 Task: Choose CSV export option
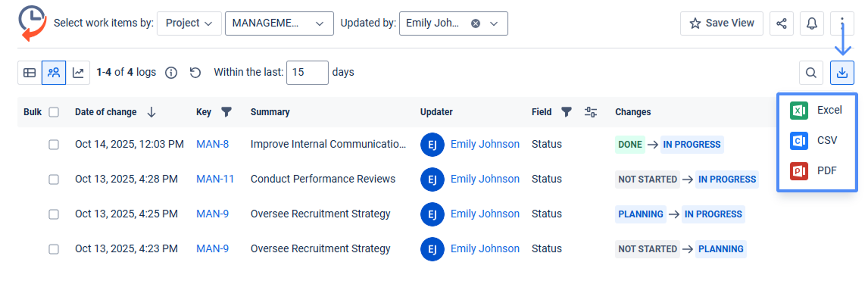coord(816,141)
